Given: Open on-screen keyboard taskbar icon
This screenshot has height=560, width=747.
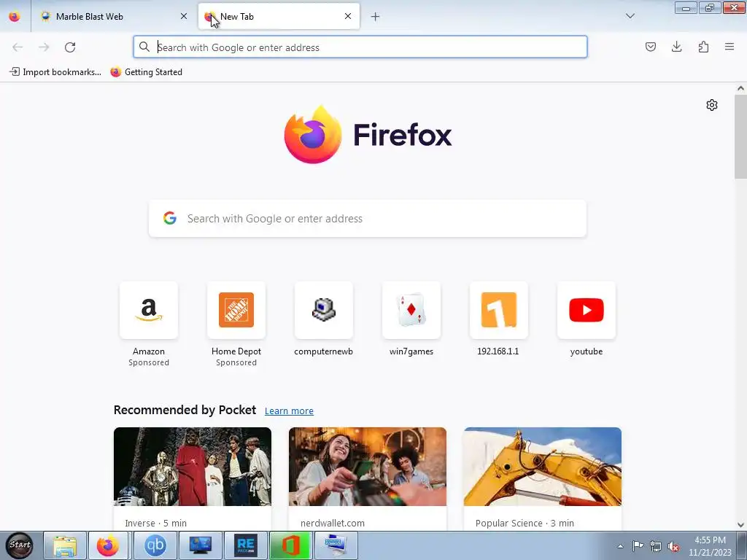Looking at the screenshot, I should point(336,545).
